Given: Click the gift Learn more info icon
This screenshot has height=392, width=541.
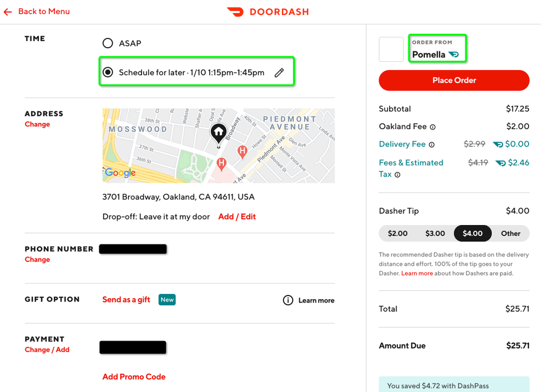Looking at the screenshot, I should point(288,300).
